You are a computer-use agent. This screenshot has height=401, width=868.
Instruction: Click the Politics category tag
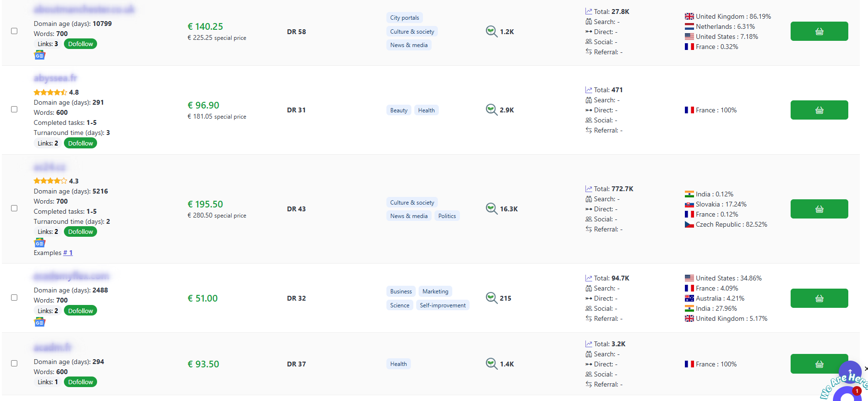447,216
